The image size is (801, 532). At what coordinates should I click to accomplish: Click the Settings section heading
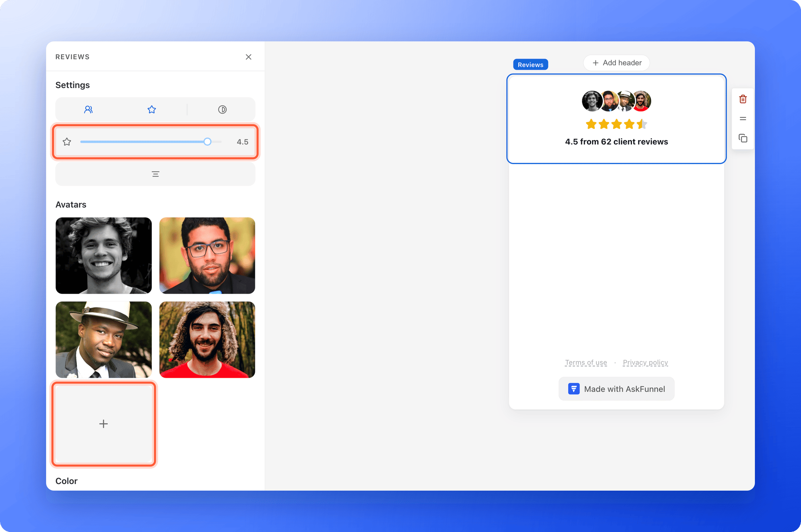(72, 85)
